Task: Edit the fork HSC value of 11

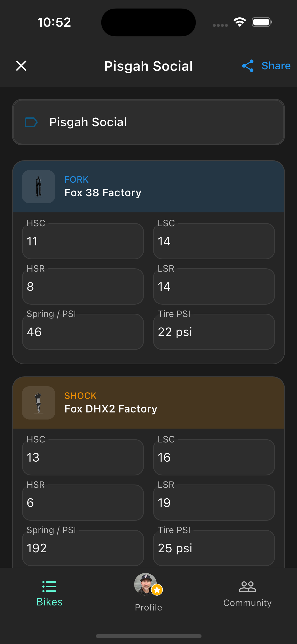Action: click(83, 241)
